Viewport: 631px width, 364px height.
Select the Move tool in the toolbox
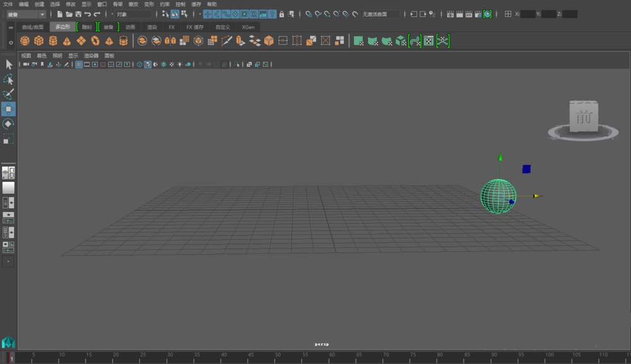pyautogui.click(x=8, y=109)
